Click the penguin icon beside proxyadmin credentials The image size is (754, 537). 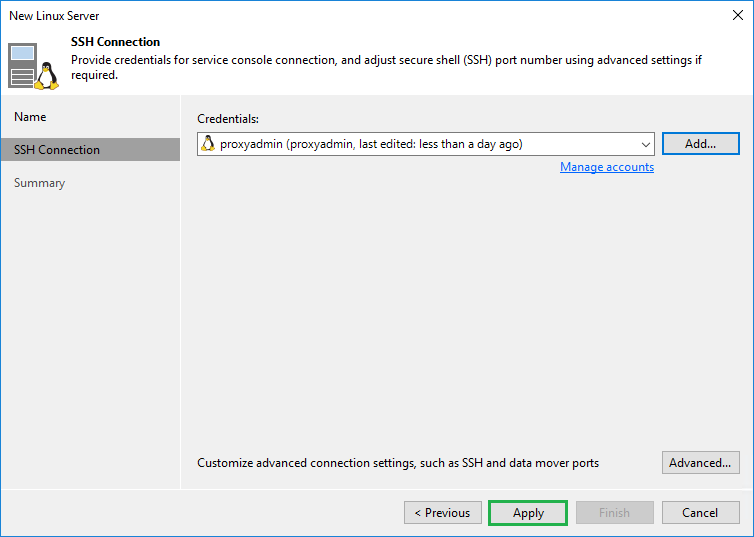[x=208, y=144]
